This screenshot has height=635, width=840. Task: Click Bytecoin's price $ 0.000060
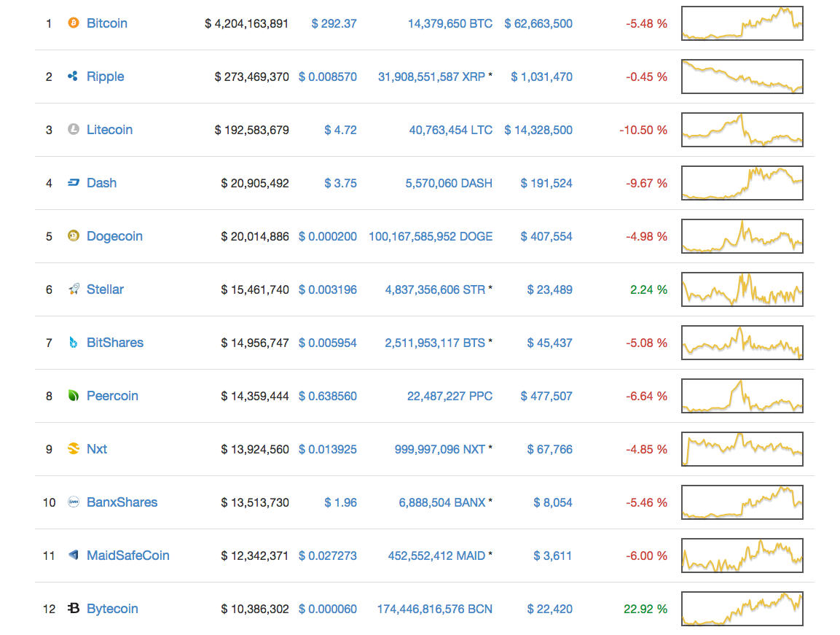click(x=327, y=609)
